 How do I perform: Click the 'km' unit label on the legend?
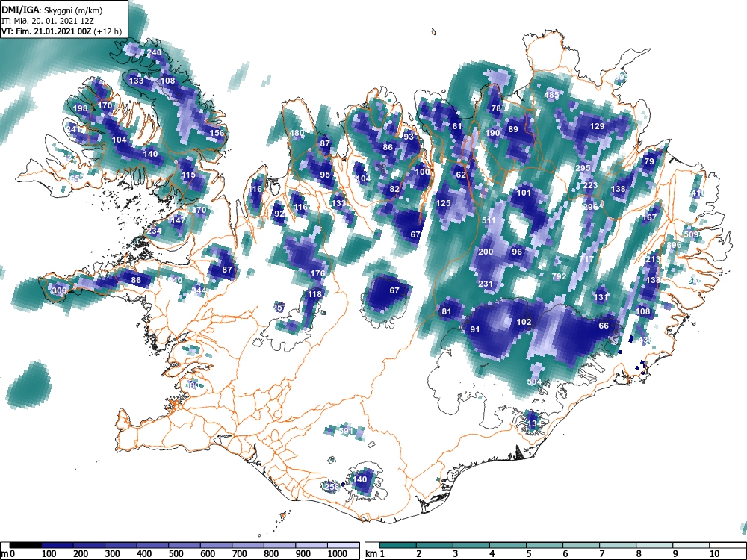point(372,554)
